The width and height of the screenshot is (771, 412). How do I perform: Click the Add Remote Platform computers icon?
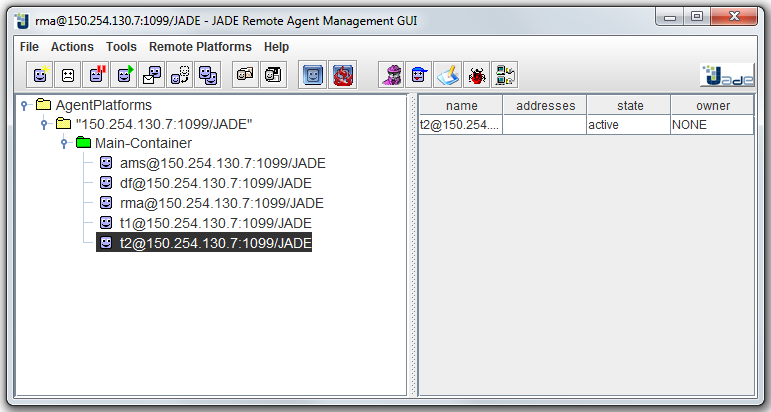point(504,75)
